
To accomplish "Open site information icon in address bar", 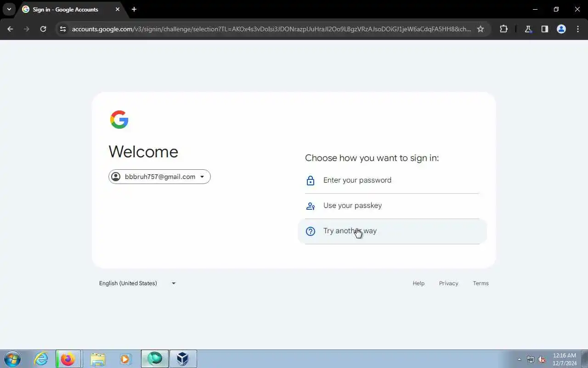I will 63,29.
